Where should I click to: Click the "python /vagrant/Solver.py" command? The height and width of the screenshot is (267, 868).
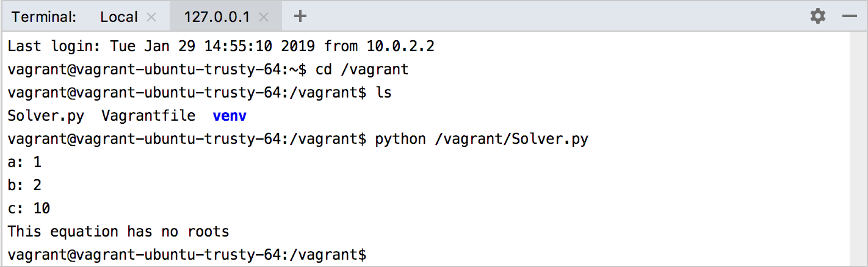click(482, 139)
